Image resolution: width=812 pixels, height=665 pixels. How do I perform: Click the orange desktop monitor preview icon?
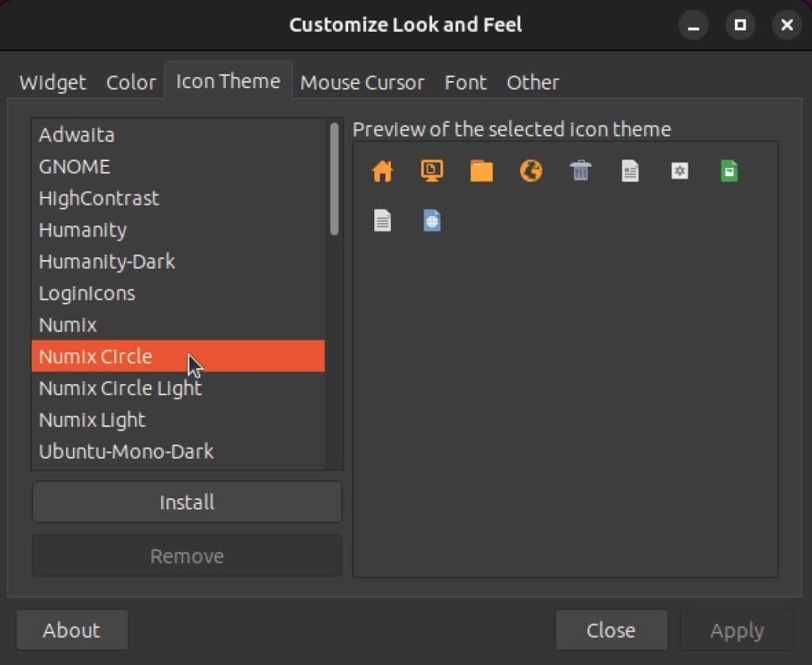(432, 171)
